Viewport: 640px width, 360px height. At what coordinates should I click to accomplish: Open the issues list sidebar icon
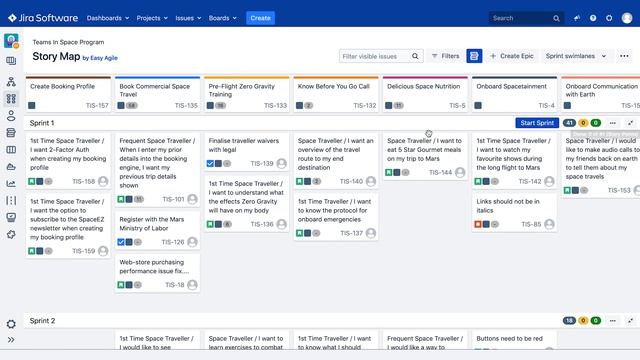pyautogui.click(x=11, y=200)
